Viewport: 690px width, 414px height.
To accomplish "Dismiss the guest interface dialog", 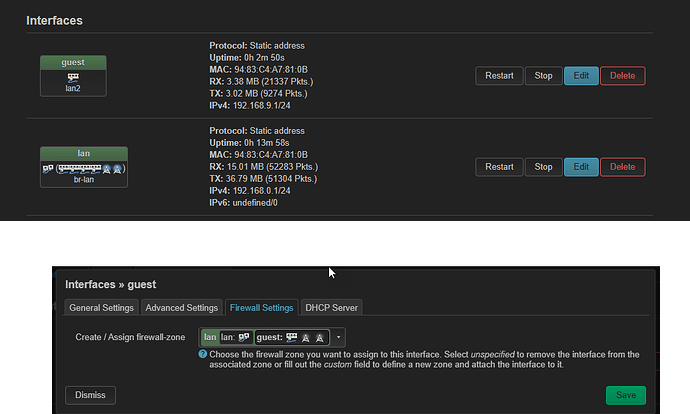I will point(90,395).
